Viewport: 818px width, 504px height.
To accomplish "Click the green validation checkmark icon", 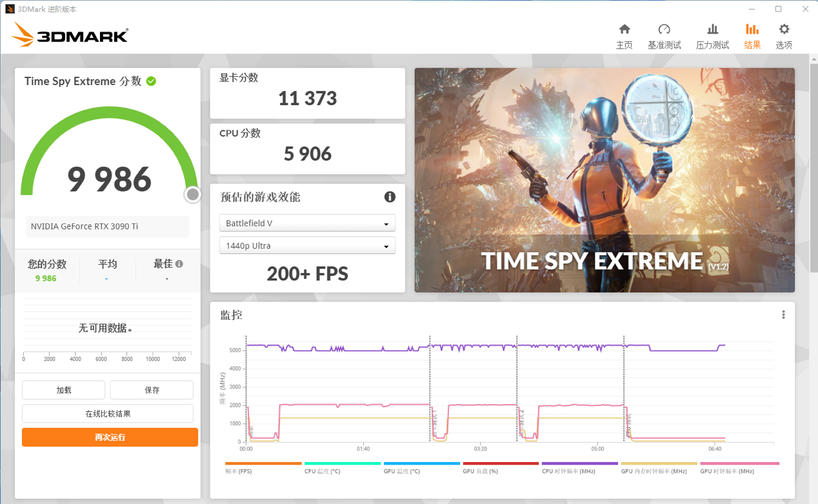I will pos(151,81).
